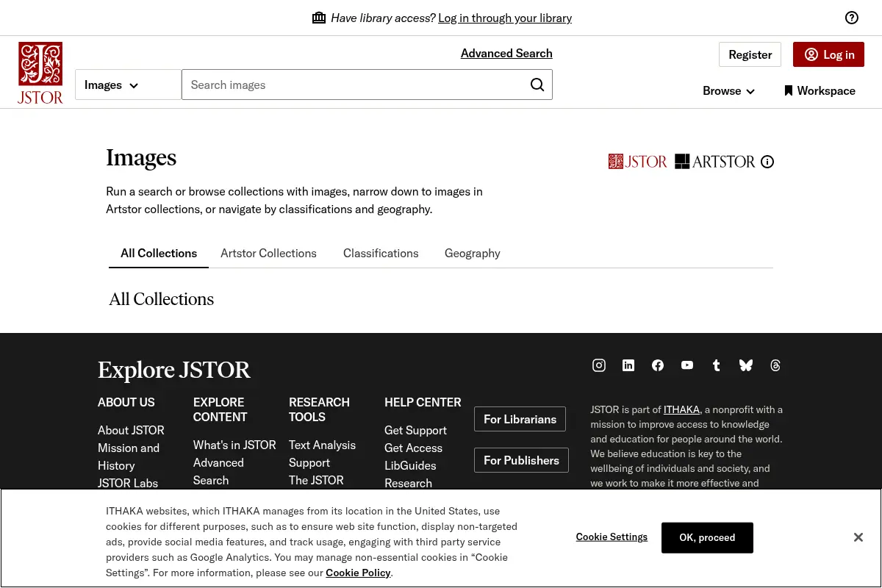882x588 pixels.
Task: Open the LinkedIn social icon
Action: coord(628,365)
